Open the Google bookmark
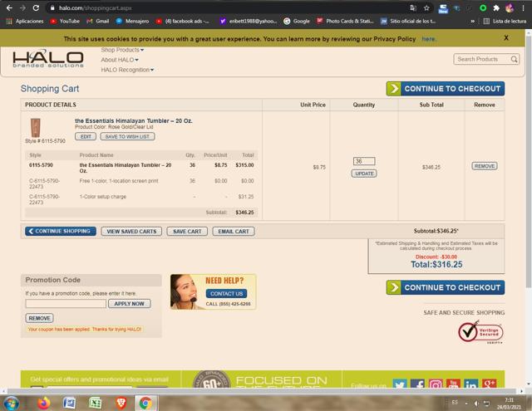Image resolution: width=532 pixels, height=411 pixels. pyautogui.click(x=297, y=21)
